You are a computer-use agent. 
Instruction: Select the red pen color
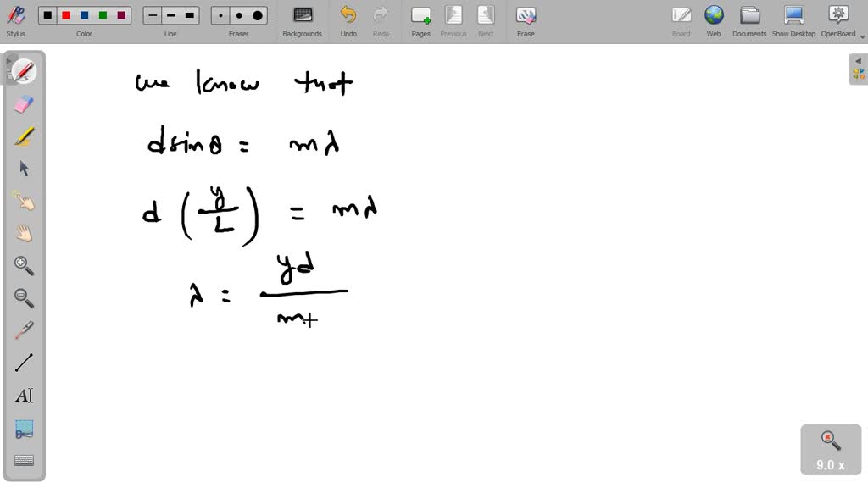pyautogui.click(x=66, y=15)
